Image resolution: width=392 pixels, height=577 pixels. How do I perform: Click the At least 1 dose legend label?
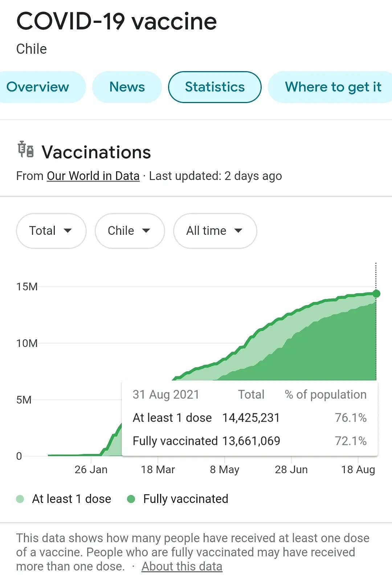click(72, 499)
